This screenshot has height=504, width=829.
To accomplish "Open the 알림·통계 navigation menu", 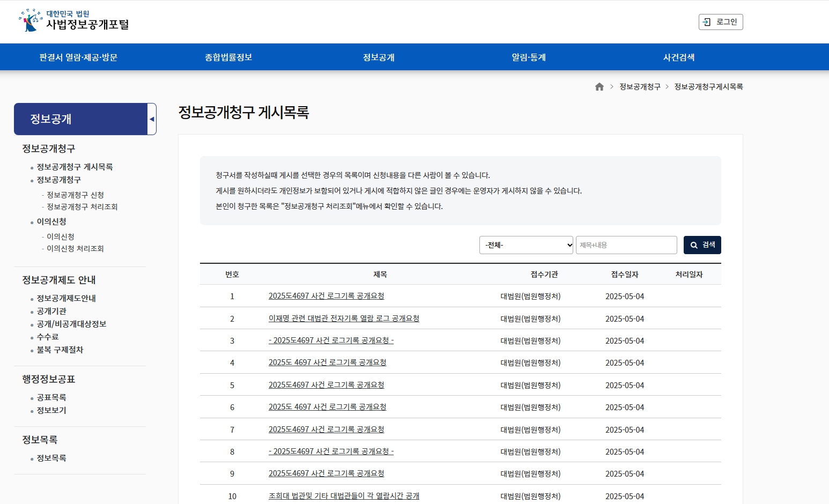I will point(528,57).
